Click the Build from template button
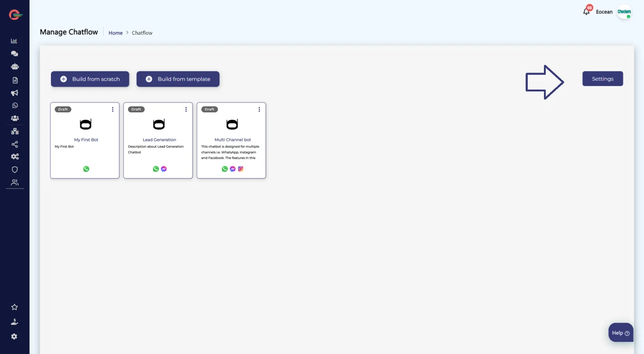 pyautogui.click(x=178, y=79)
